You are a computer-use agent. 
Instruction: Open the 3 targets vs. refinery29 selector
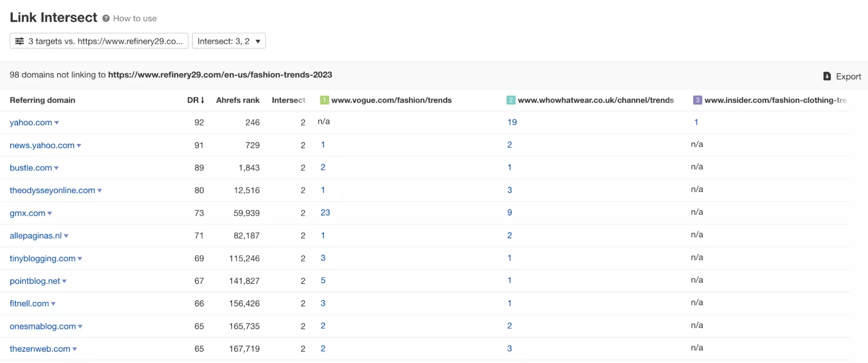click(x=99, y=41)
